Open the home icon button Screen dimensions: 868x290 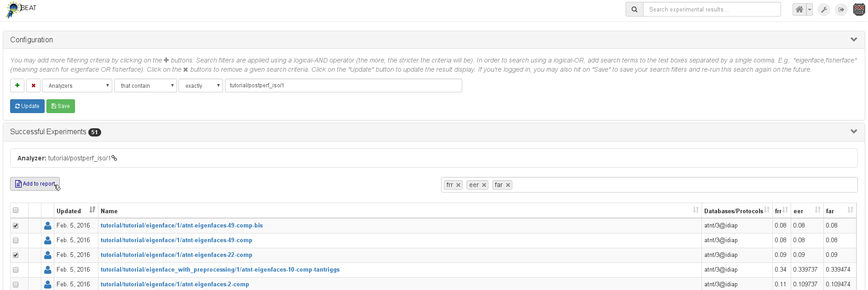799,9
